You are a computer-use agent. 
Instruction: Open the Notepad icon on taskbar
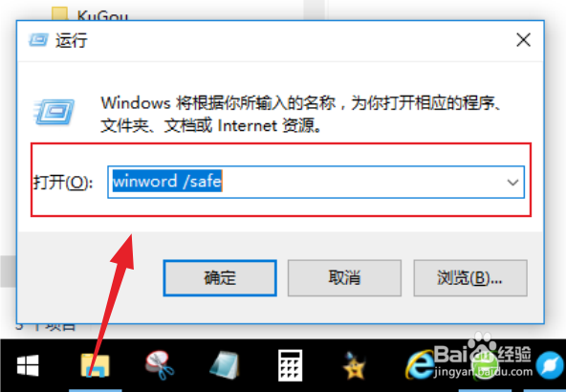pyautogui.click(x=224, y=365)
